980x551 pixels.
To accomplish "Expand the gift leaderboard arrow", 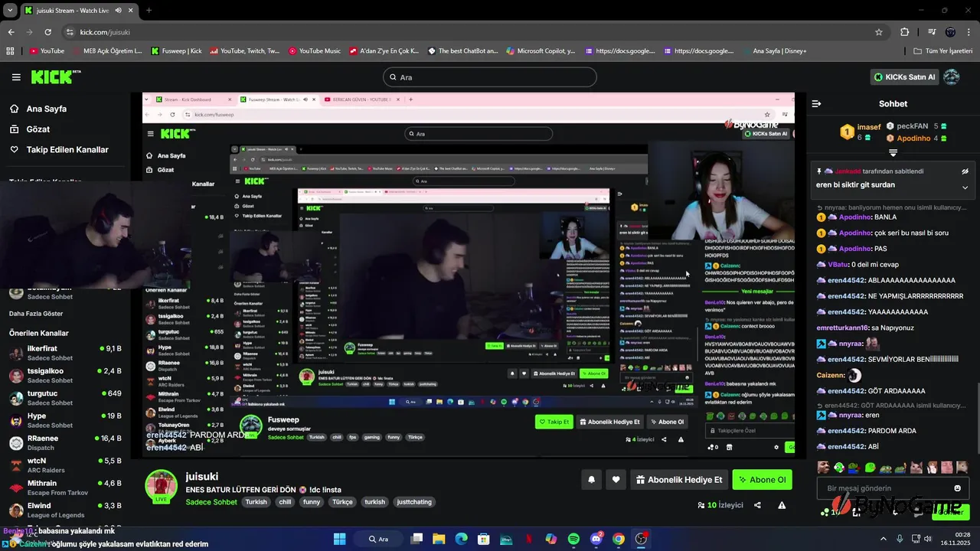I will [x=893, y=152].
